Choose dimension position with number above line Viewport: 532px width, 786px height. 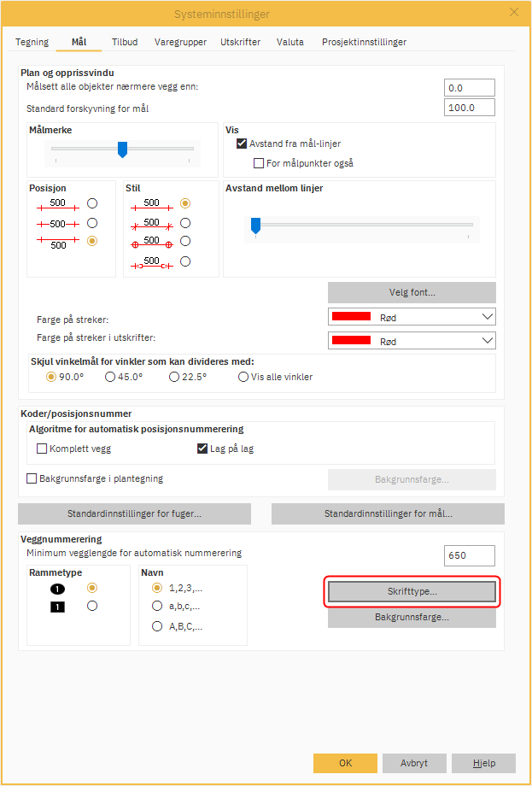(92, 203)
